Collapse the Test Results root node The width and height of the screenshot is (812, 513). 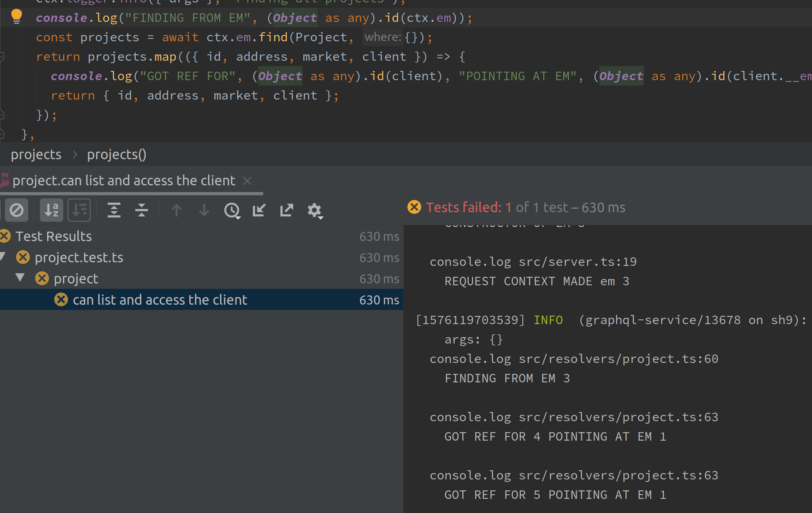[53, 236]
